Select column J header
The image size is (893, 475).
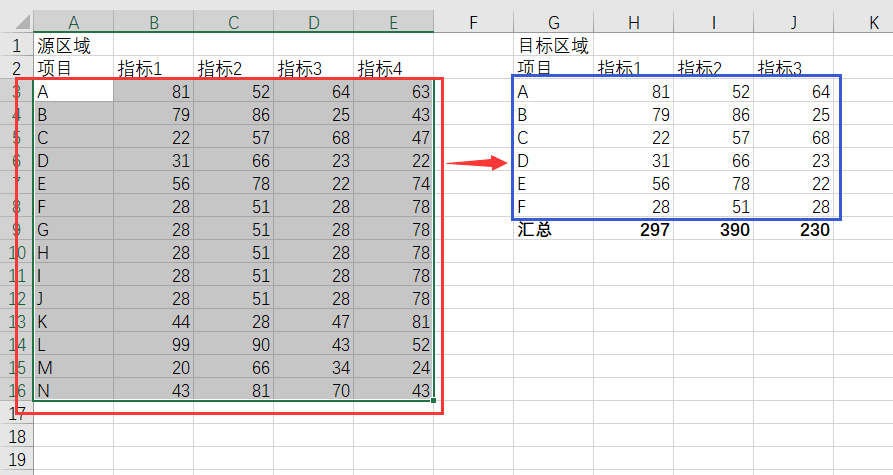click(x=793, y=22)
